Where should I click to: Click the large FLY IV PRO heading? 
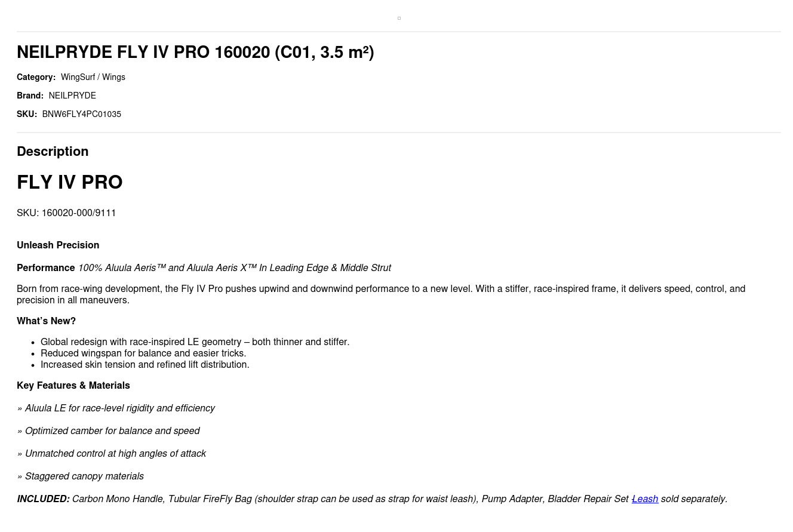pos(70,183)
